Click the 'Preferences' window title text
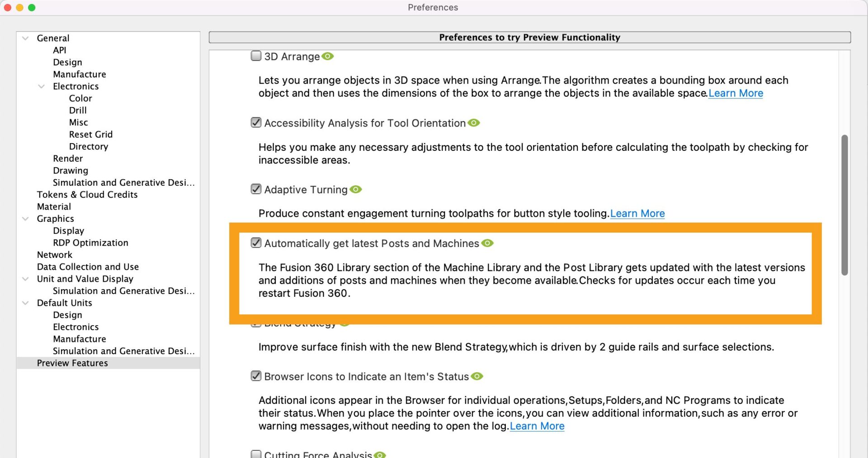This screenshot has width=868, height=458. pos(433,7)
